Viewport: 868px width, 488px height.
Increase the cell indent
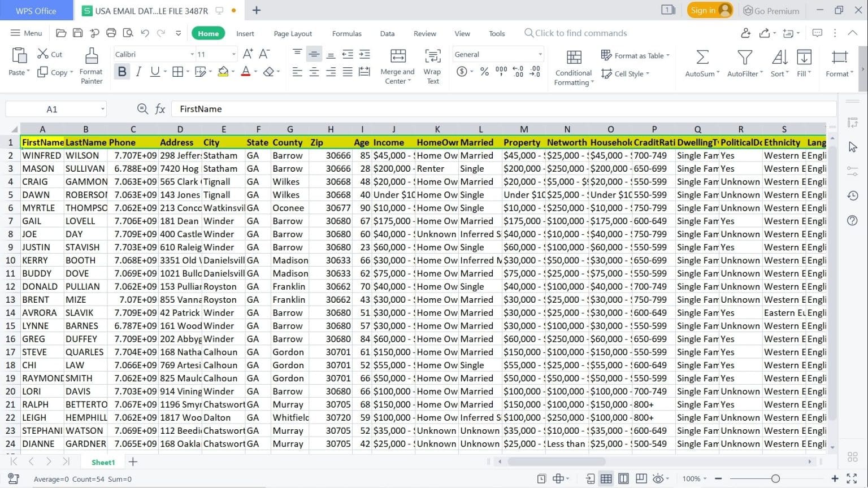(364, 54)
